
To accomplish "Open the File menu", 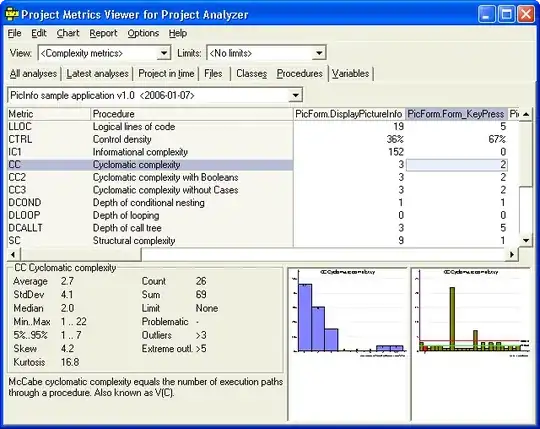I will point(14,33).
